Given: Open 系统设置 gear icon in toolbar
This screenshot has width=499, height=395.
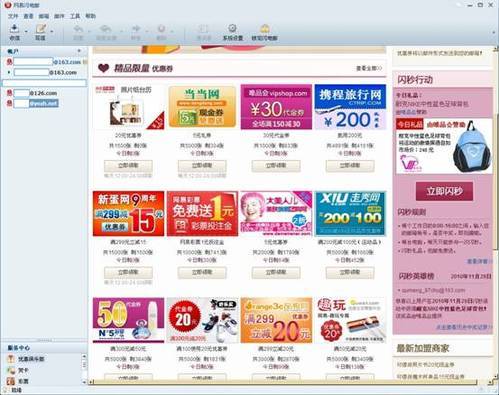Looking at the screenshot, I should 233,29.
